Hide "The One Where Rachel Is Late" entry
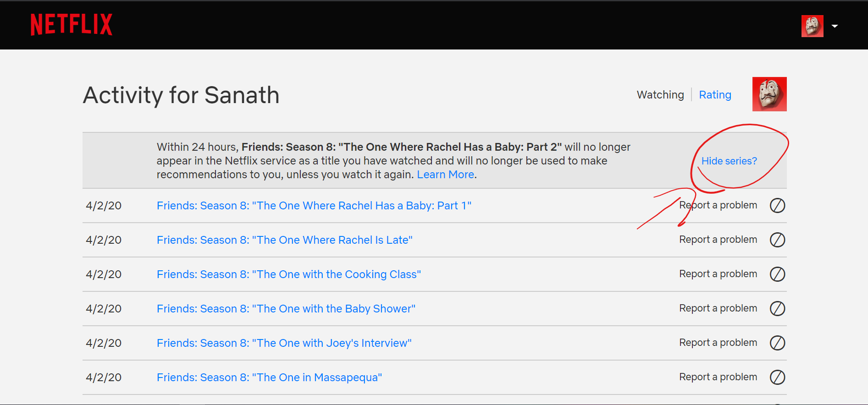Screen dimensions: 868x405 click(777, 240)
